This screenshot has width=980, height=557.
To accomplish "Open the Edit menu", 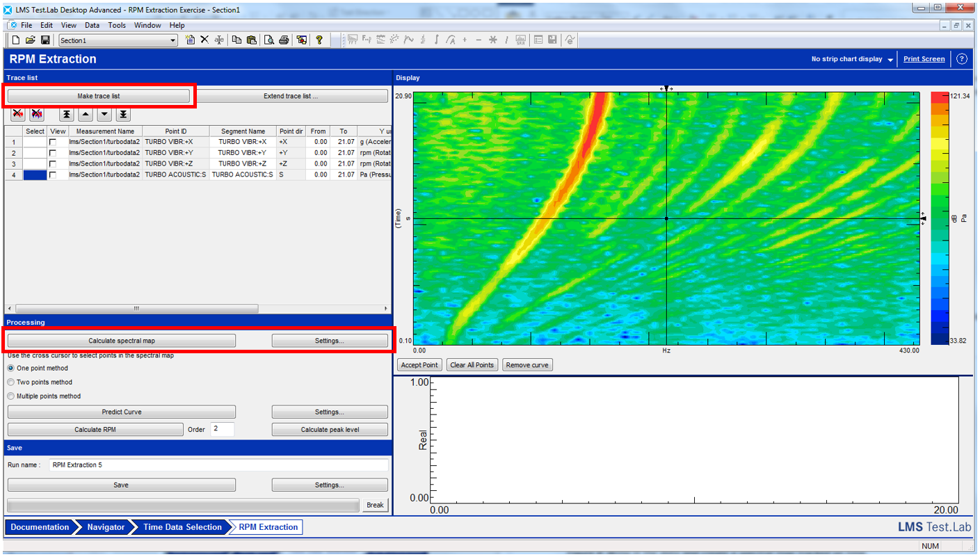I will (47, 25).
